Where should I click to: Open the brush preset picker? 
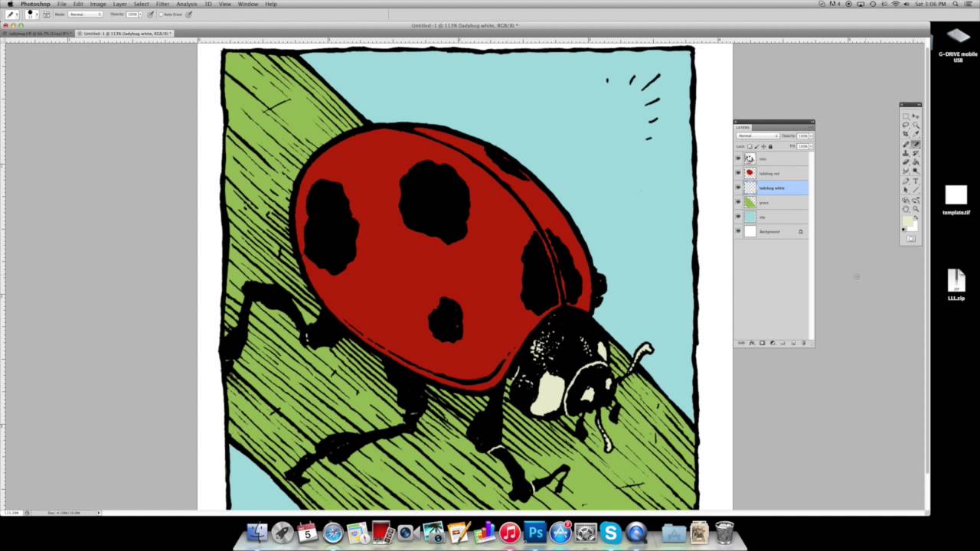click(31, 15)
